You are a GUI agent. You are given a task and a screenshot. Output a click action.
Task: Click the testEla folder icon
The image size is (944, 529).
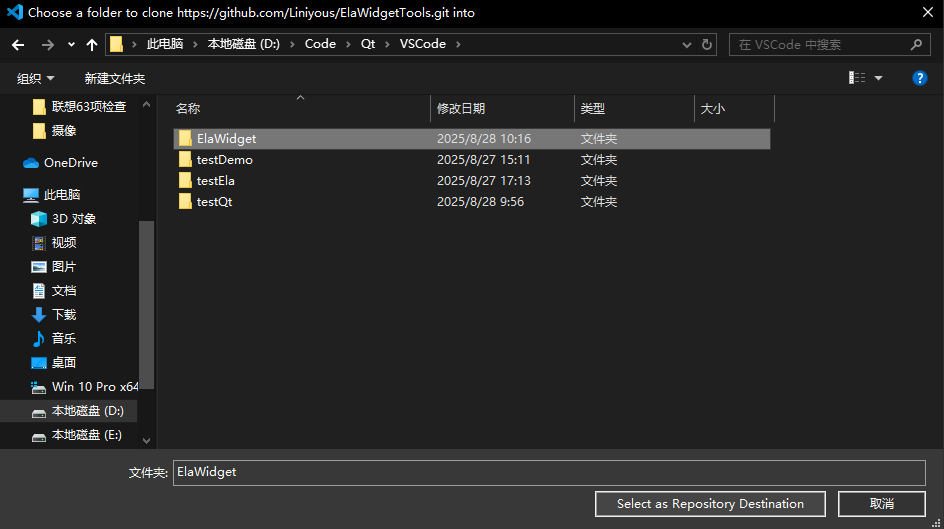[185, 181]
